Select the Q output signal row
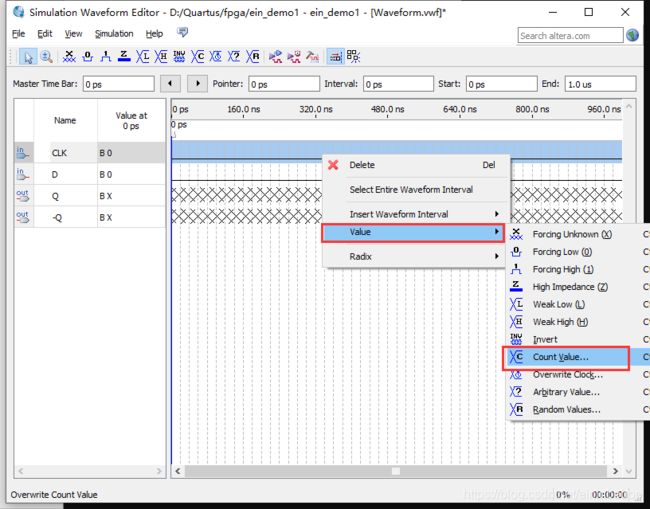650x509 pixels. click(x=90, y=196)
